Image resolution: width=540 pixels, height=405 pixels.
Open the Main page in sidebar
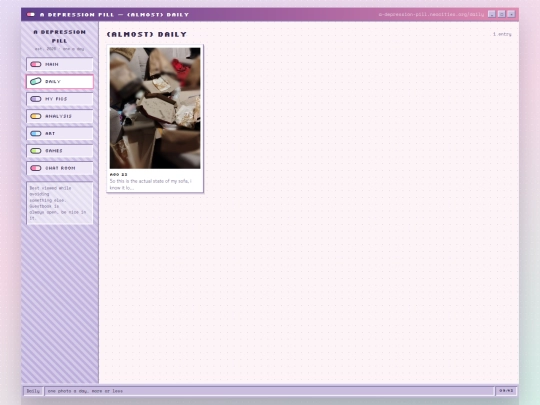click(60, 64)
